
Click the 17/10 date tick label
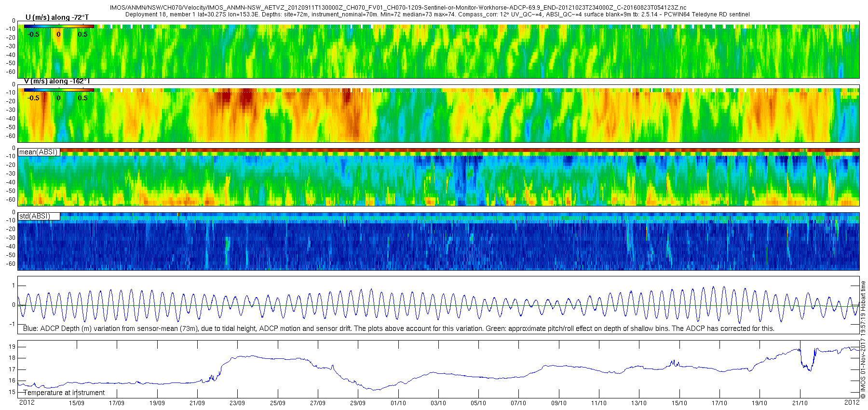(719, 403)
